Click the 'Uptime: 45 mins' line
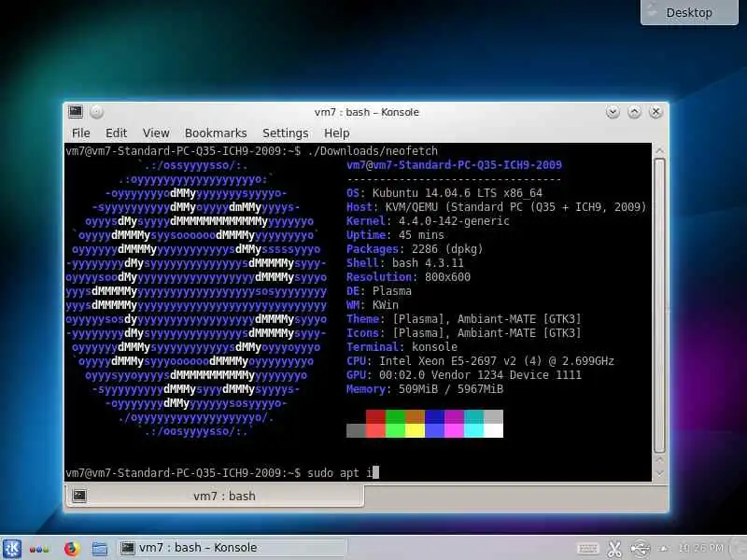 pos(395,235)
